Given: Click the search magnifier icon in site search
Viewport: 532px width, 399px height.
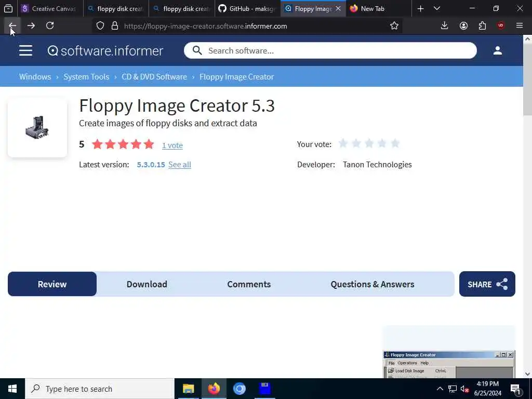Looking at the screenshot, I should (197, 50).
